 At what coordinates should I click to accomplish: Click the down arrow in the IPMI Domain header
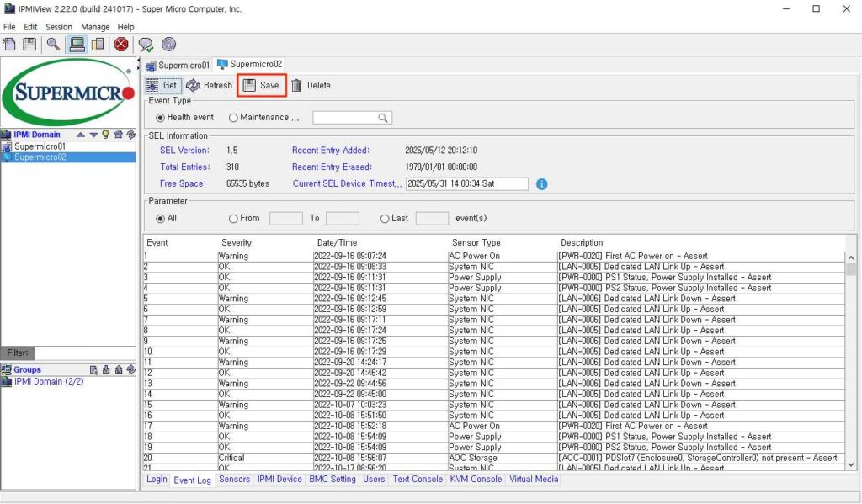(x=93, y=135)
